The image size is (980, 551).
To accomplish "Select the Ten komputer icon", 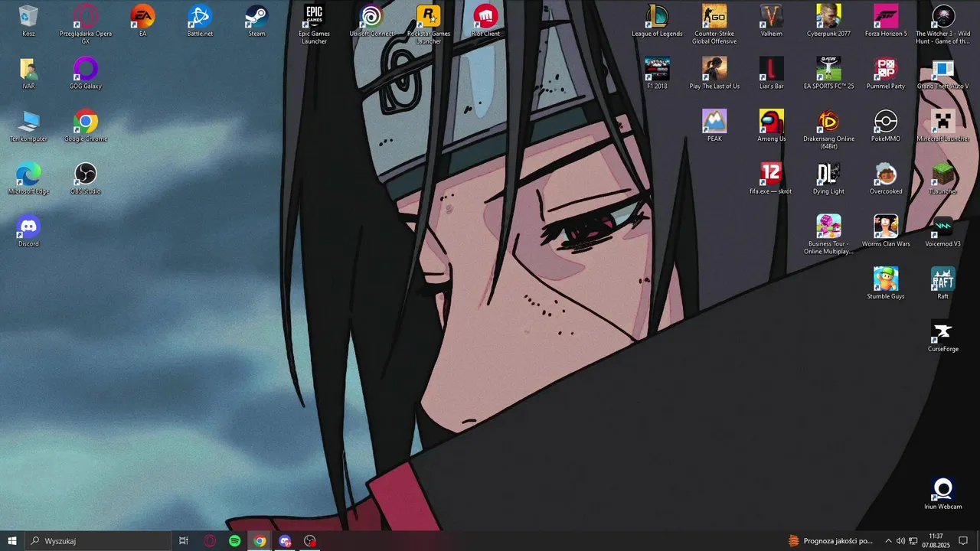I will 28,126.
